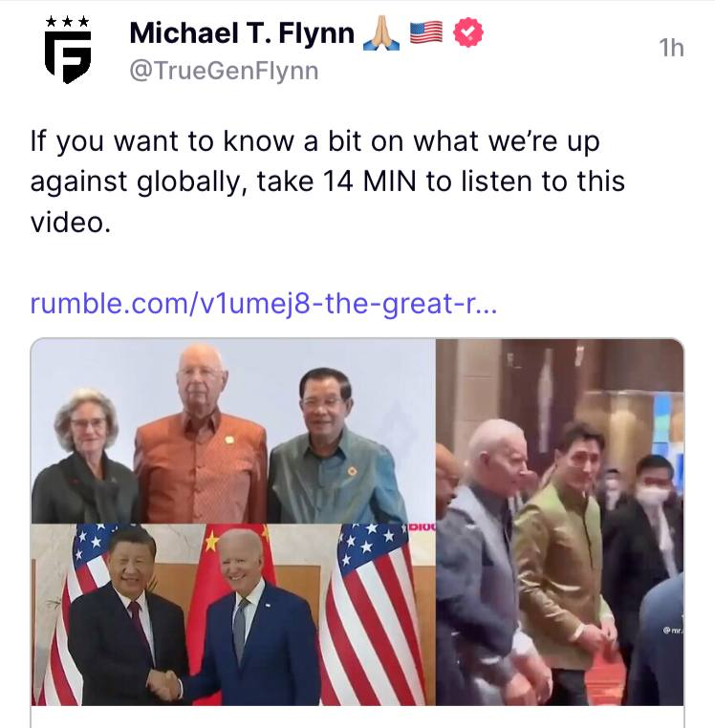Image resolution: width=715 pixels, height=728 pixels.
Task: Click the partial BIOU caption text in preview
Action: pos(422,527)
